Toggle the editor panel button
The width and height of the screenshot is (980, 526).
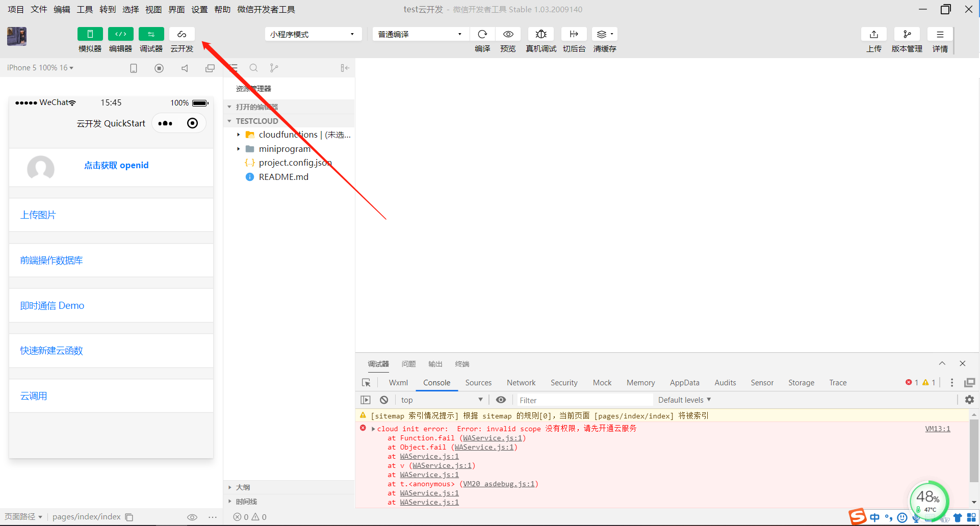coord(121,34)
